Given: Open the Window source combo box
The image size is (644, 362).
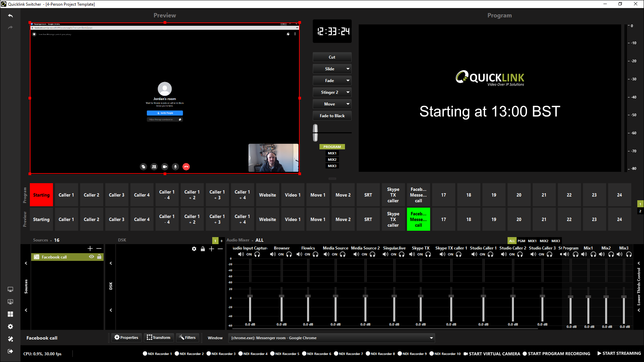Looking at the screenshot, I should [331, 338].
